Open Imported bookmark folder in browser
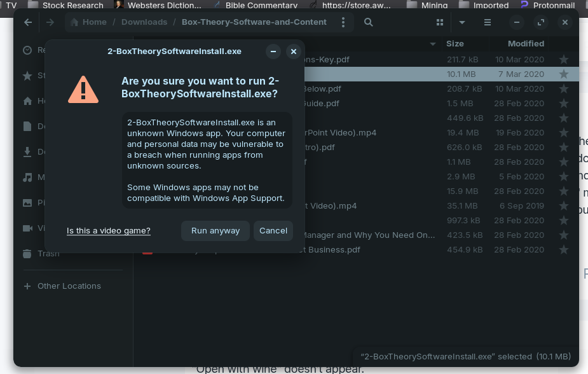This screenshot has width=588, height=374. [484, 5]
